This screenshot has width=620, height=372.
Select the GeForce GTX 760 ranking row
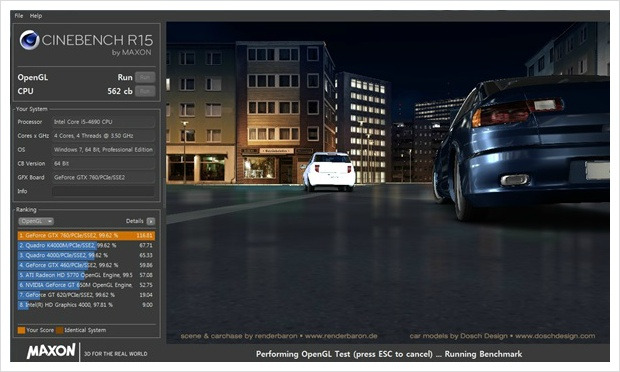[86, 236]
